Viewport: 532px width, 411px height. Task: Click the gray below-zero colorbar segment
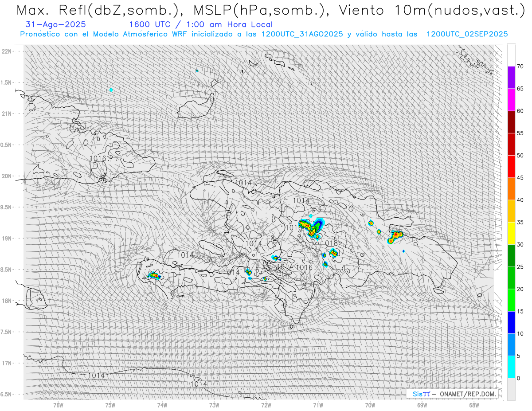point(511,389)
